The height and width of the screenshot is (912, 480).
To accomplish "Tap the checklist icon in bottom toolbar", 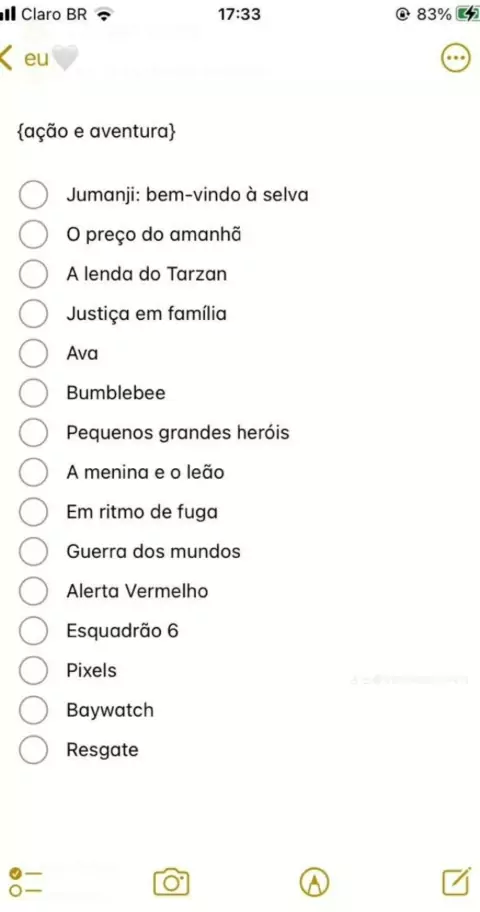I will coord(26,882).
